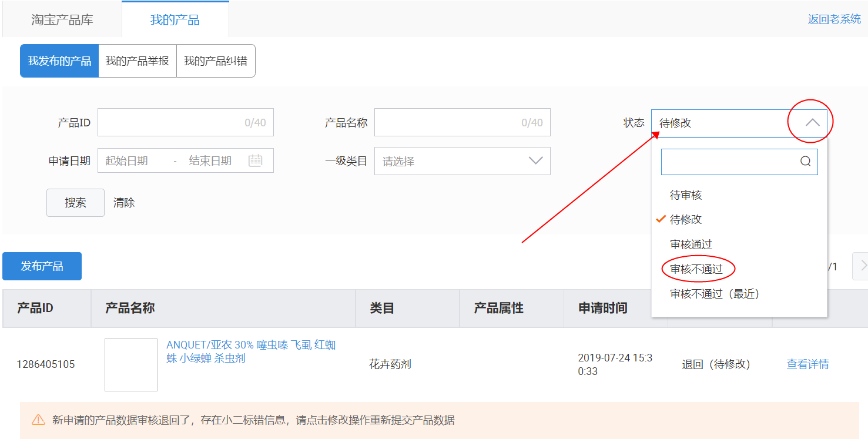Collapse the 状态 dropdown using the up chevron
This screenshot has height=439, width=868.
tap(812, 123)
